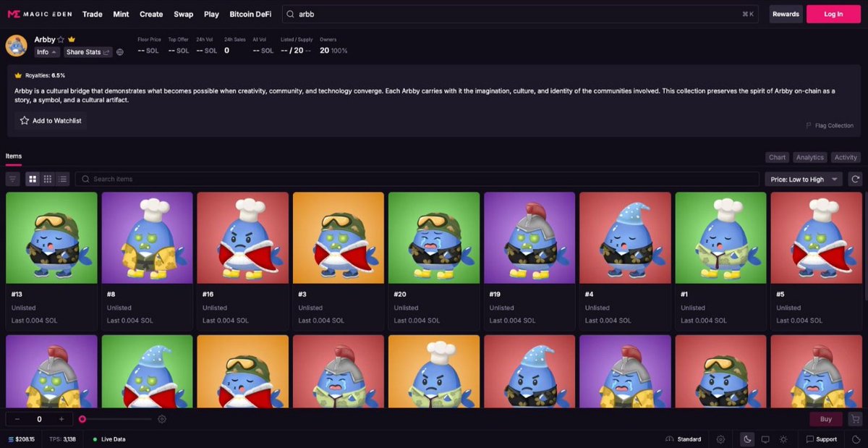This screenshot has width=868, height=448.
Task: Open the Chart panel
Action: pos(778,157)
